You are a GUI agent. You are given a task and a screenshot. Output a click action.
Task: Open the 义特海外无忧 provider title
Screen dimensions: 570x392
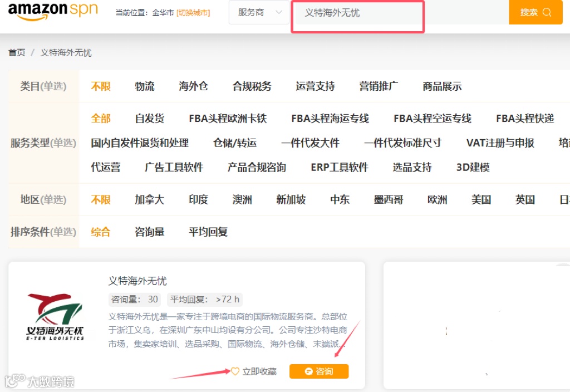tap(137, 281)
